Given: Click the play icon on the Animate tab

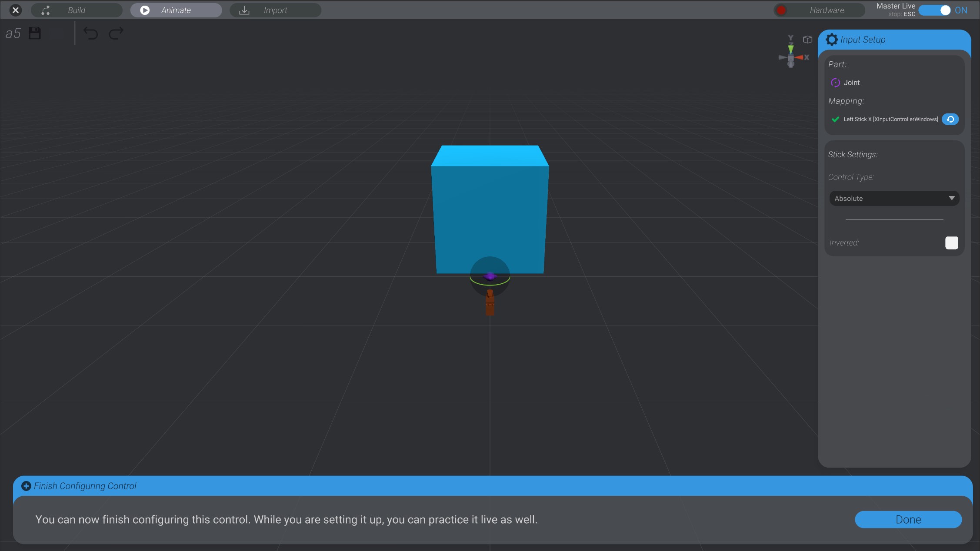Looking at the screenshot, I should pyautogui.click(x=144, y=10).
